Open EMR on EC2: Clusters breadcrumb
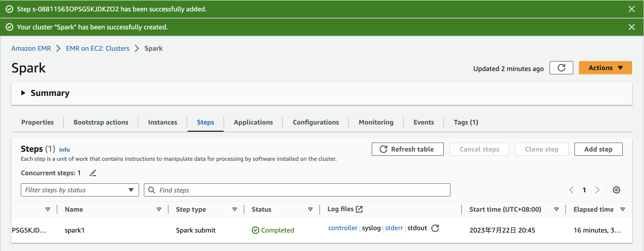Viewport: 644px width, 251px height. click(x=98, y=48)
